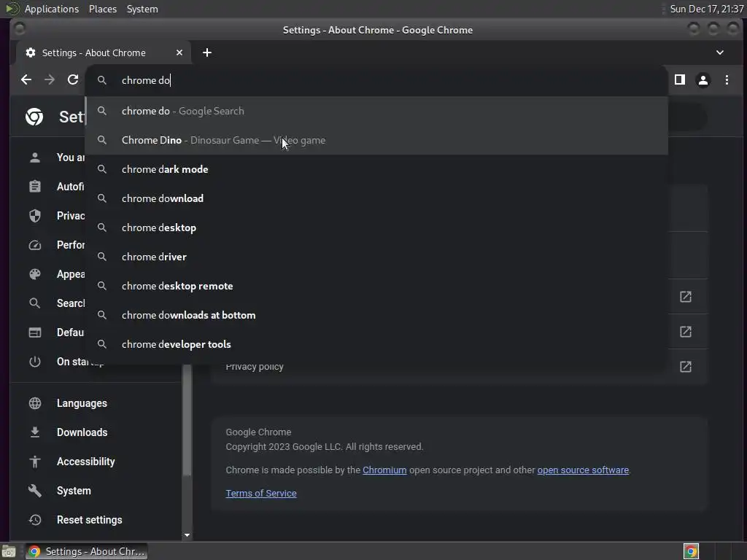
Task: Click the sidebar scrollbar thumb
Action: tap(187, 420)
